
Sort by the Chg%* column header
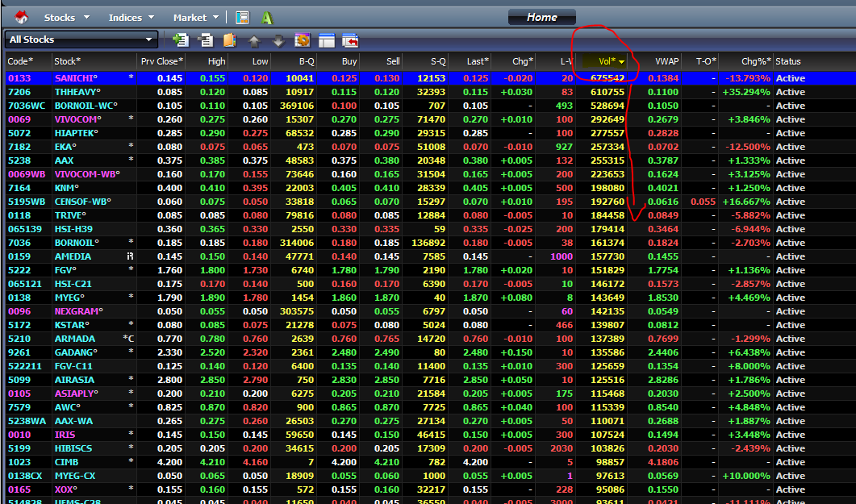pyautogui.click(x=756, y=61)
